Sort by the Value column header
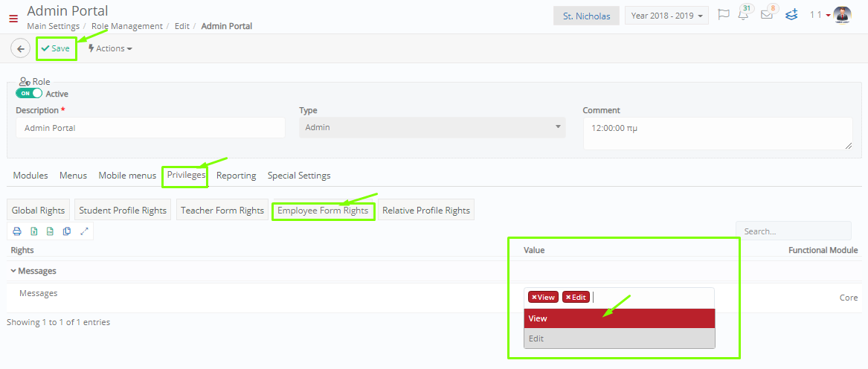868x369 pixels. click(534, 251)
